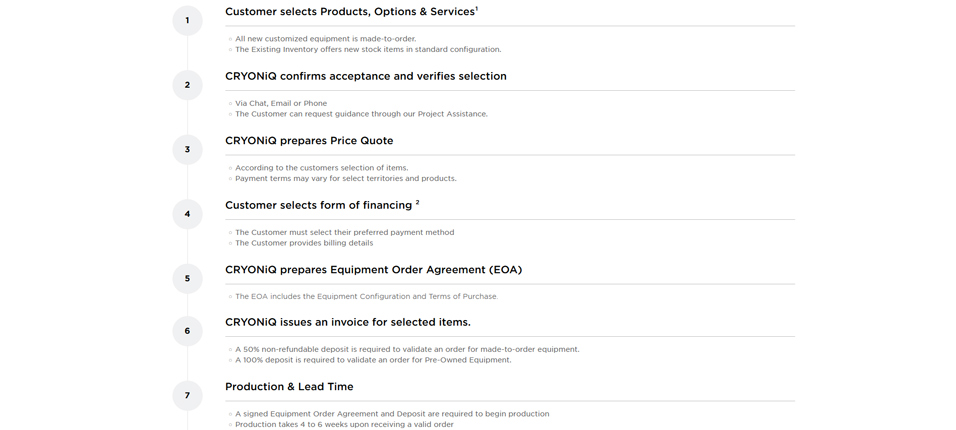Click 'CRYONiQ prepares Equipment Order Agreement (EOA)' heading

(374, 270)
